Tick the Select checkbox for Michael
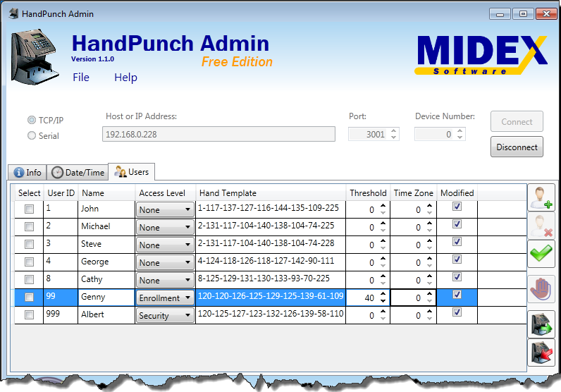Viewport: 561px width, 392px height. click(30, 226)
